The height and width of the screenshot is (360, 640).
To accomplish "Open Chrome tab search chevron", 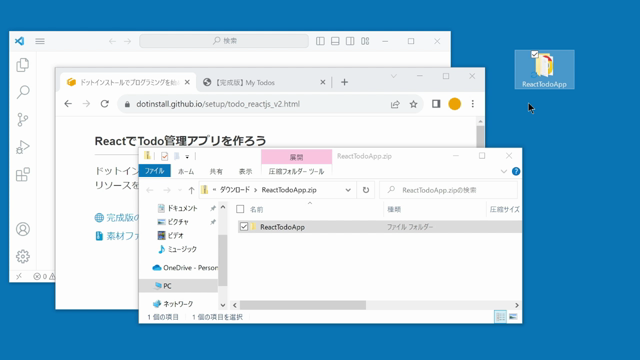I will pos(393,76).
